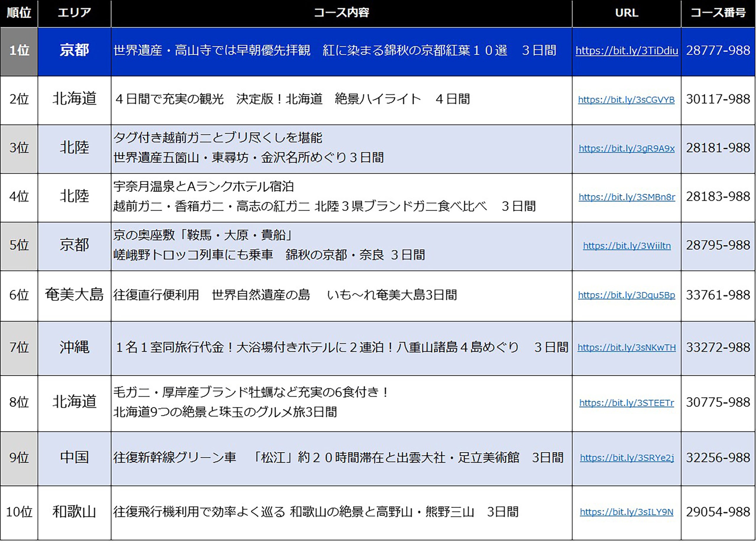Click the bit.ly/3sNKwTH Okinawa link

pyautogui.click(x=626, y=348)
